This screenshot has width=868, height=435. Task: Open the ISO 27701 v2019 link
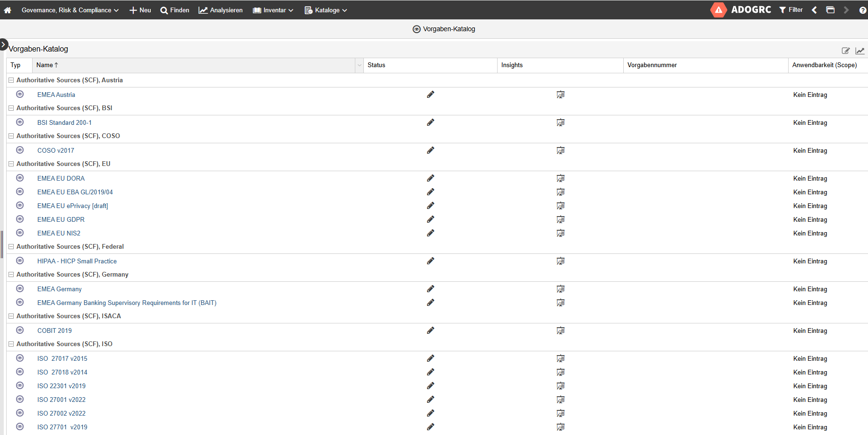[62, 427]
